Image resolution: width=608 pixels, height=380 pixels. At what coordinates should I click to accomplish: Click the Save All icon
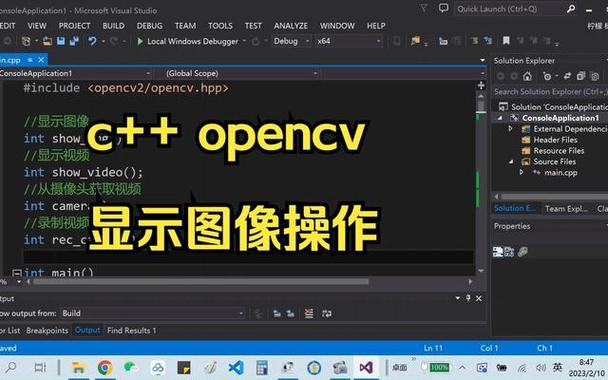tap(74, 41)
